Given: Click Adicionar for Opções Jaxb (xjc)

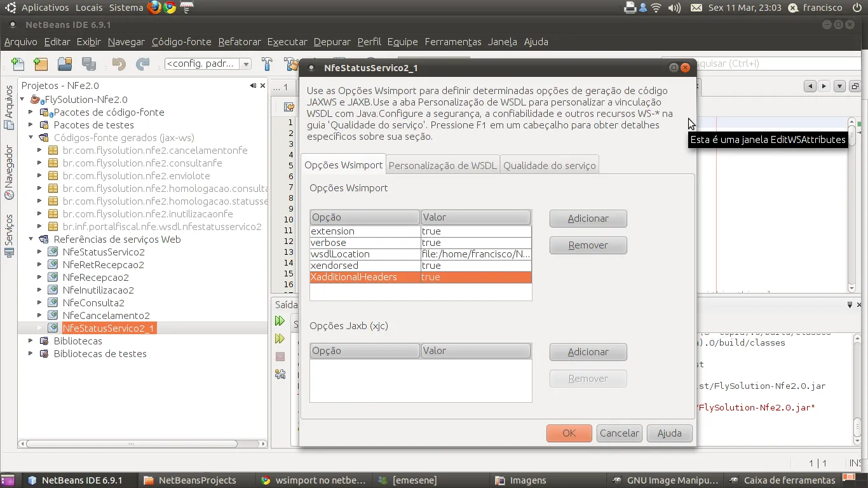Looking at the screenshot, I should coord(588,352).
